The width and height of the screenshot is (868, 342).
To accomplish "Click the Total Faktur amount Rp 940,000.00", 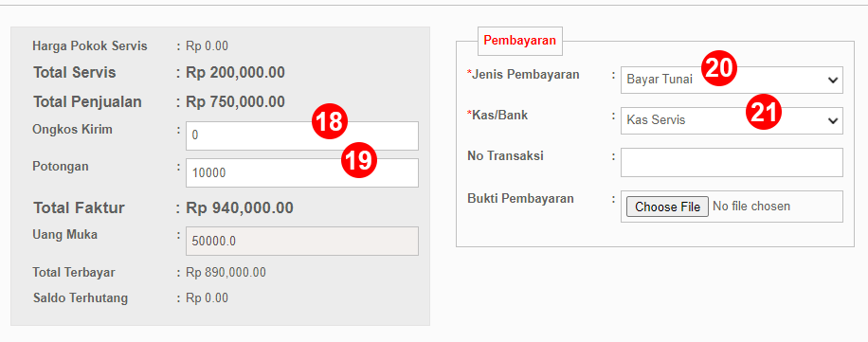I will (240, 208).
